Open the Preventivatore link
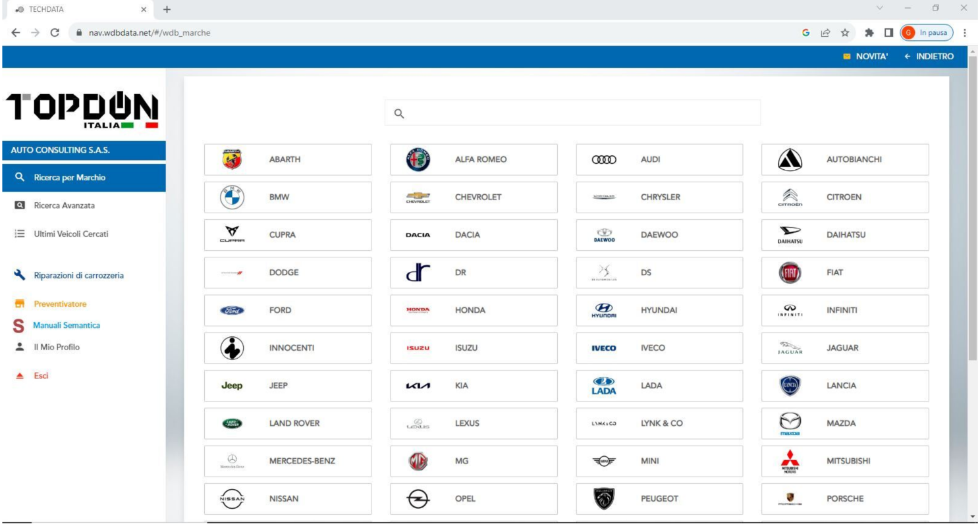Image resolution: width=980 pixels, height=524 pixels. tap(60, 304)
